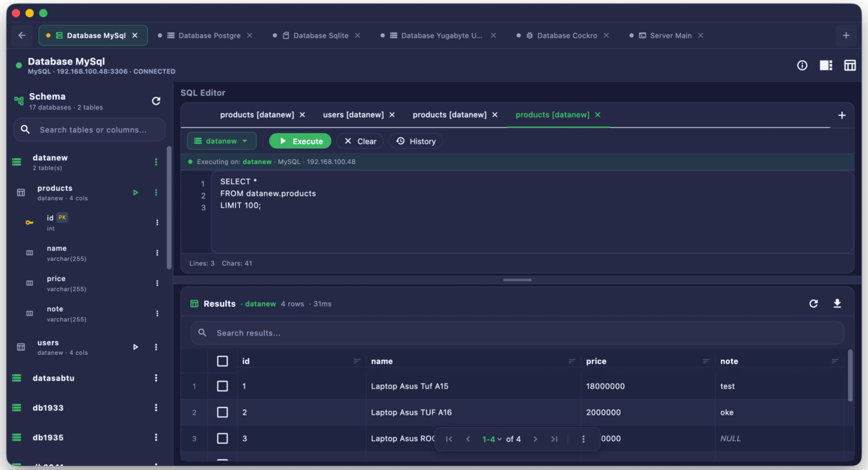Image resolution: width=868 pixels, height=470 pixels.
Task: Switch to Database Postgre tab
Action: (204, 35)
